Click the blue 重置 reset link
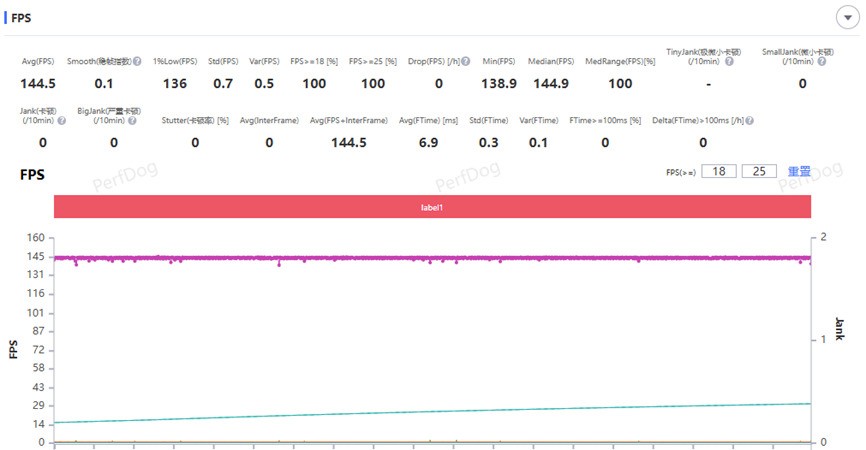Viewport: 866px width, 450px height. (x=799, y=171)
